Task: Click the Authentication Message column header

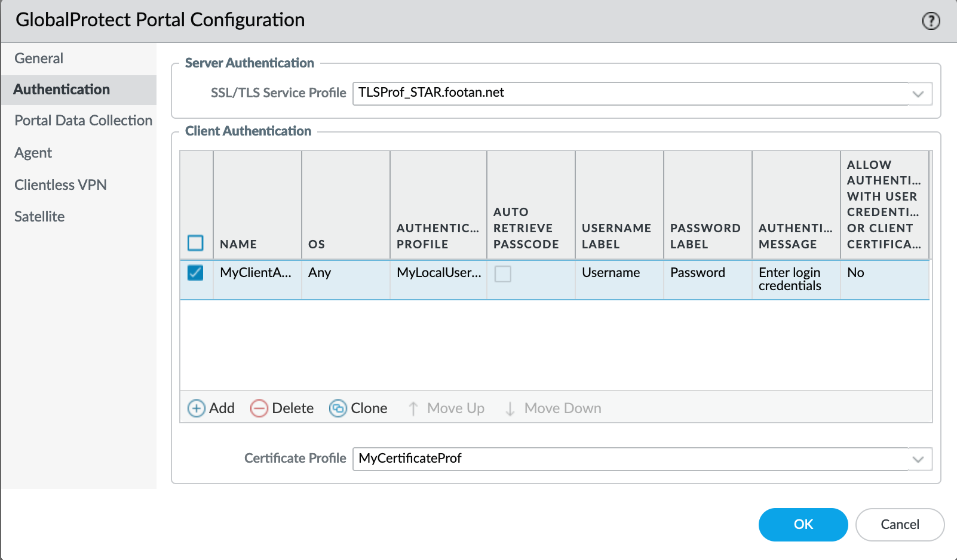Action: point(796,205)
